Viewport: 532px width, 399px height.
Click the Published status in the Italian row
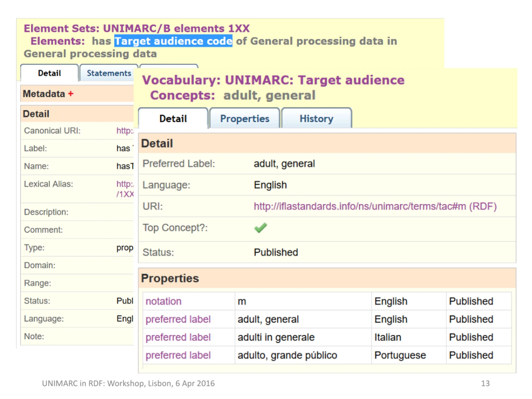479,337
